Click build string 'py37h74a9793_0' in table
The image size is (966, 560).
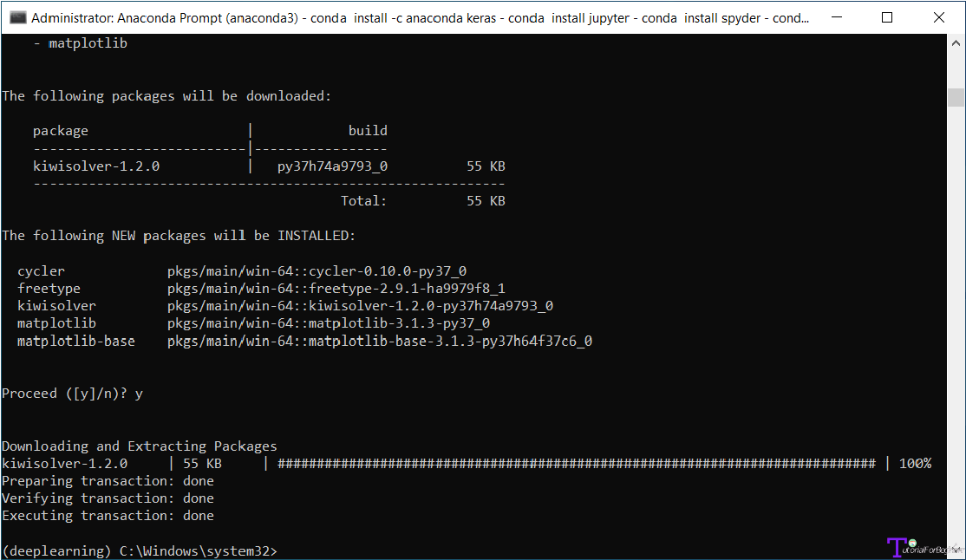coord(332,166)
